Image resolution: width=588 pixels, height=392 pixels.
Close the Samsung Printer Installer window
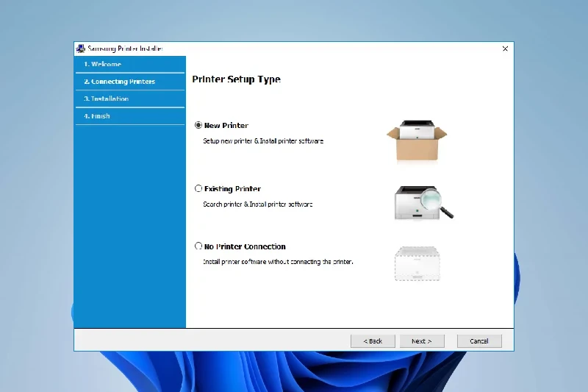click(x=505, y=49)
